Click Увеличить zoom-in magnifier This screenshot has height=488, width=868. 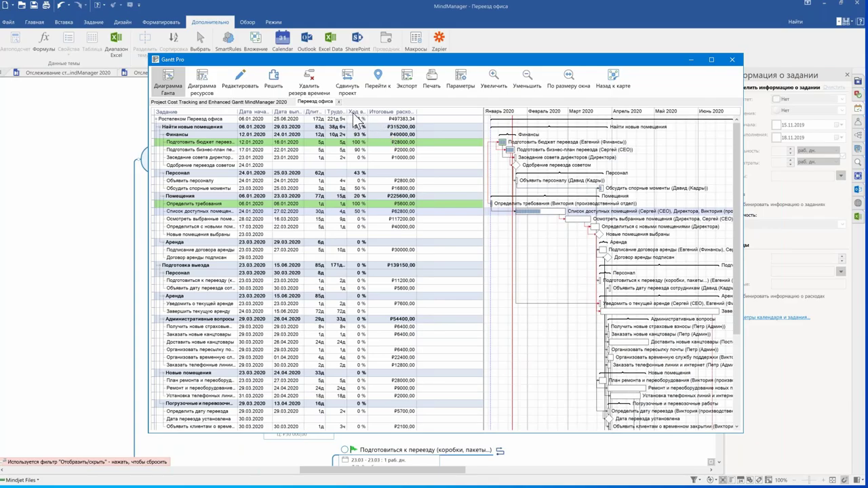point(494,75)
